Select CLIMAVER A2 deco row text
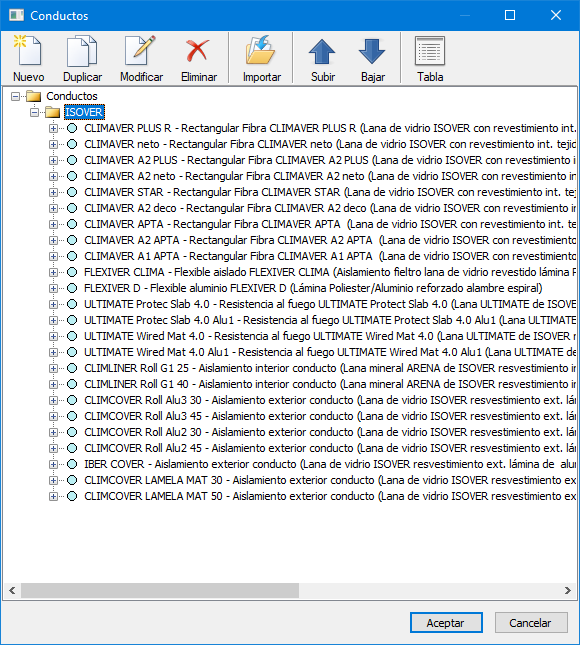Screen dimensions: 580x645 pos(329,208)
